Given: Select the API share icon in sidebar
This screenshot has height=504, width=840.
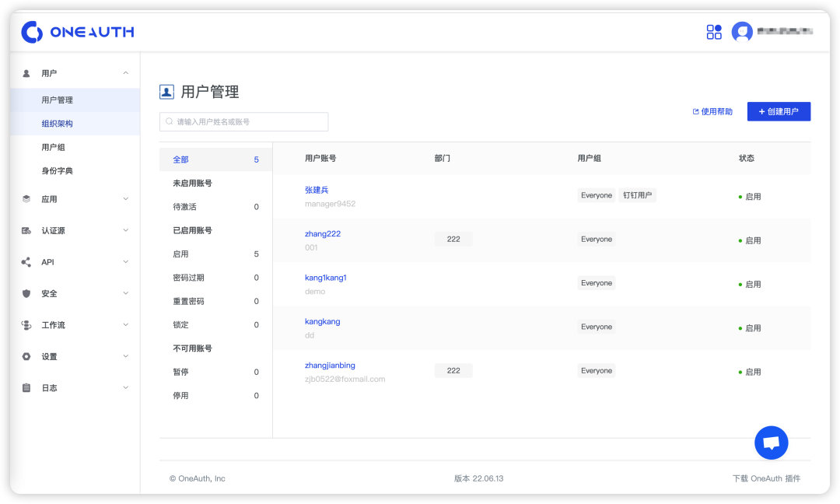Looking at the screenshot, I should [x=24, y=262].
